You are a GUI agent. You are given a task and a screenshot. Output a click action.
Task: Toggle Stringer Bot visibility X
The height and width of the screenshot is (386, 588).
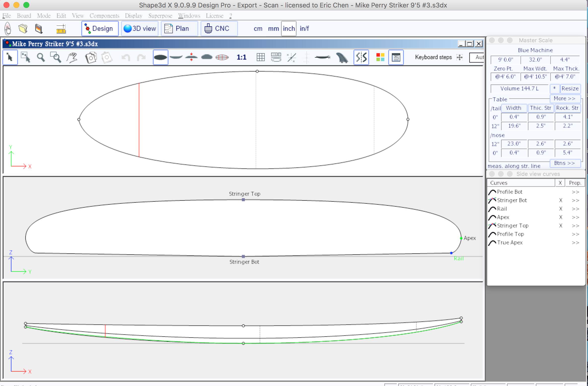560,200
